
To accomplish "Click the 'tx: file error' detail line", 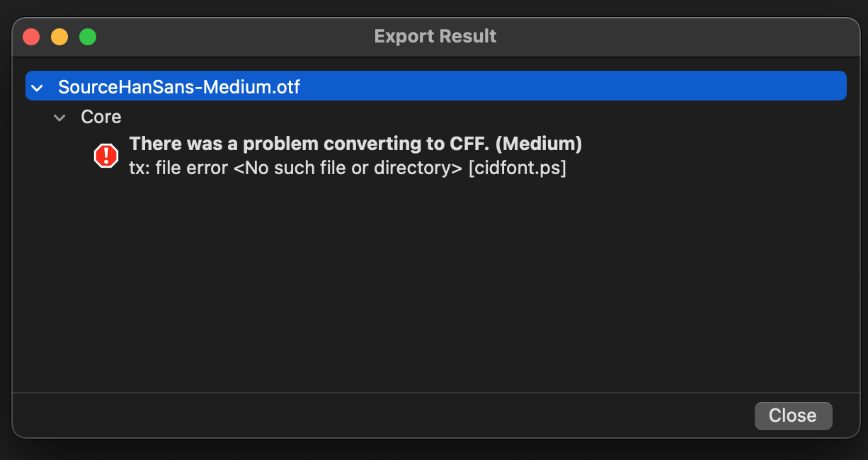I will point(178,169).
